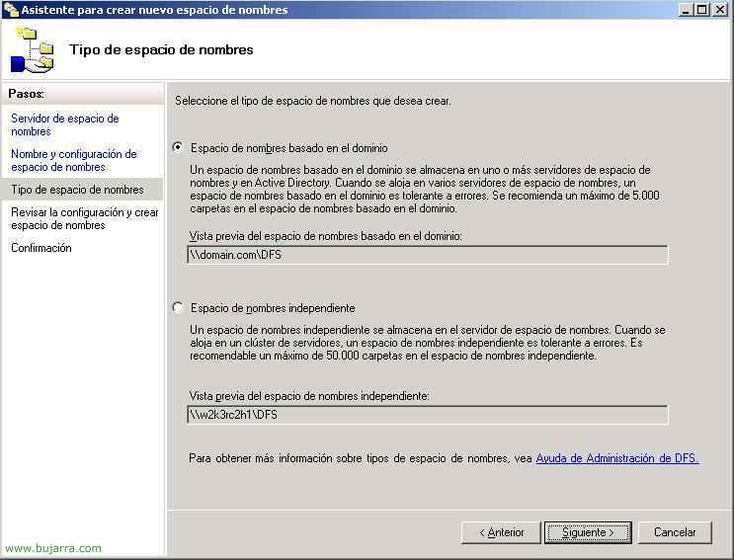The image size is (734, 560).
Task: Cancel the wizard with 'Cancelar'
Action: pyautogui.click(x=675, y=532)
